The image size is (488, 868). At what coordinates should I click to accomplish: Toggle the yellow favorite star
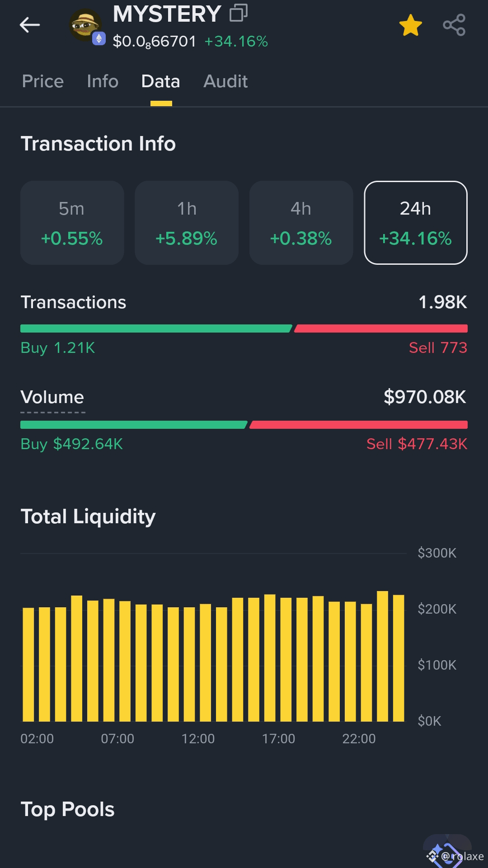pos(410,25)
